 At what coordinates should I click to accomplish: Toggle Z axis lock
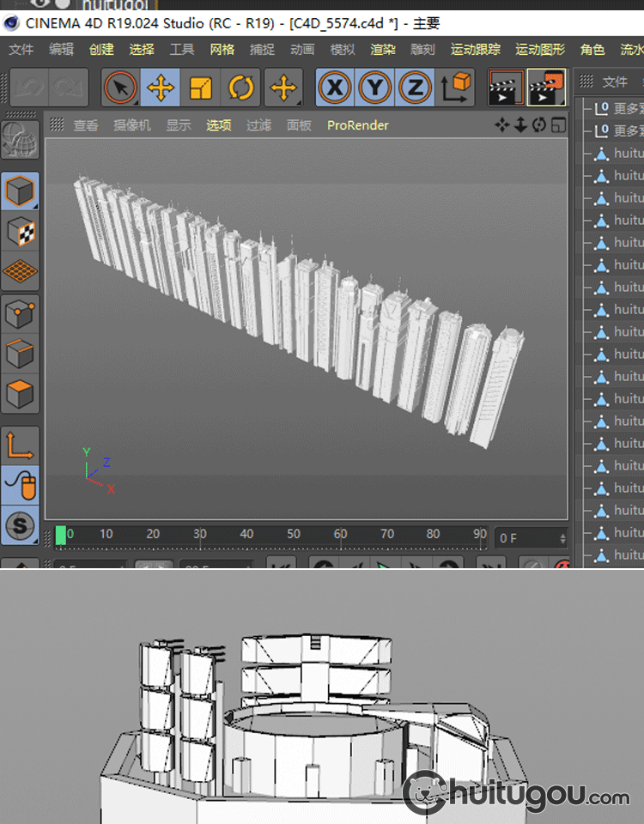point(415,88)
